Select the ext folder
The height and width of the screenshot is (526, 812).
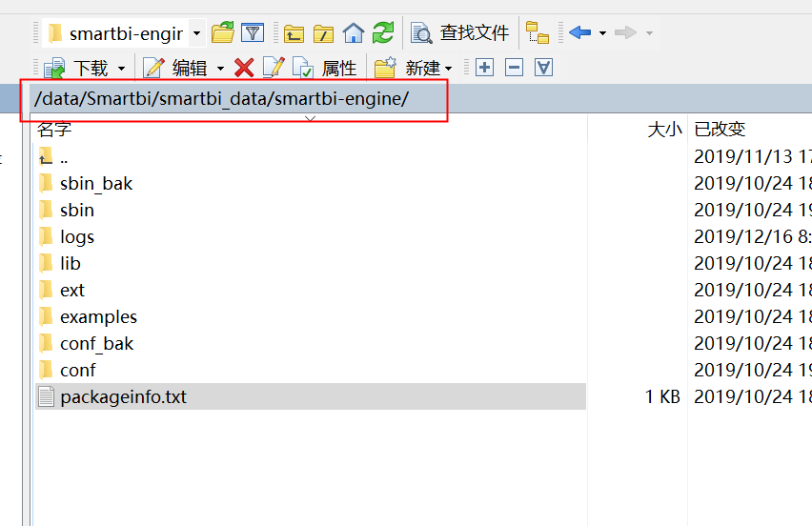coord(72,291)
